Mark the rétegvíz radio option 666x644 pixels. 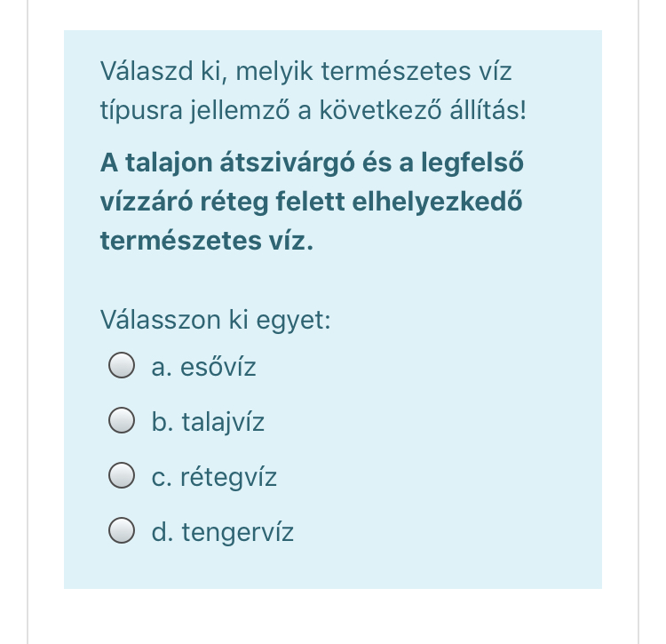[122, 475]
